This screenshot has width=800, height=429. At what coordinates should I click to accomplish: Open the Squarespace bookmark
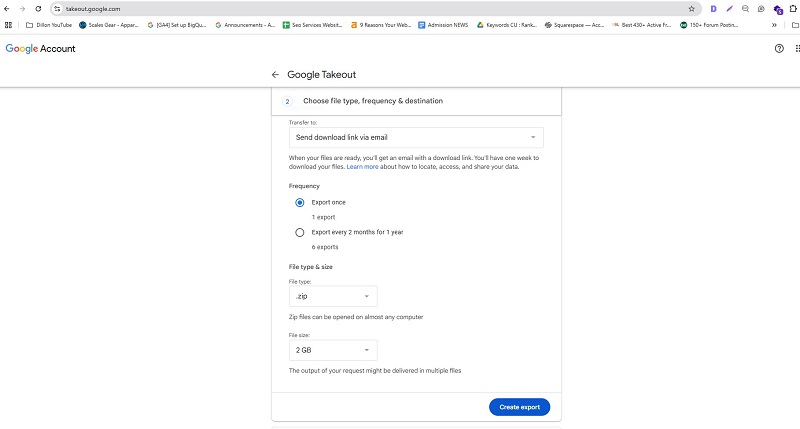pyautogui.click(x=574, y=24)
